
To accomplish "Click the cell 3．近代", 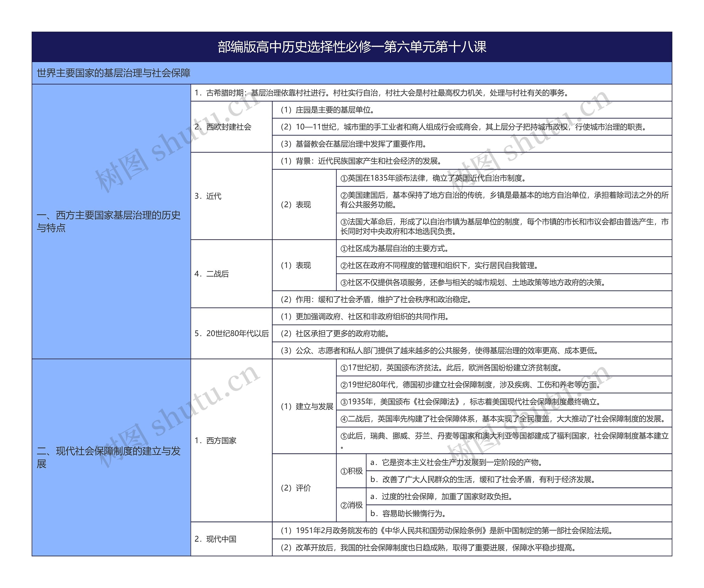I will (232, 196).
